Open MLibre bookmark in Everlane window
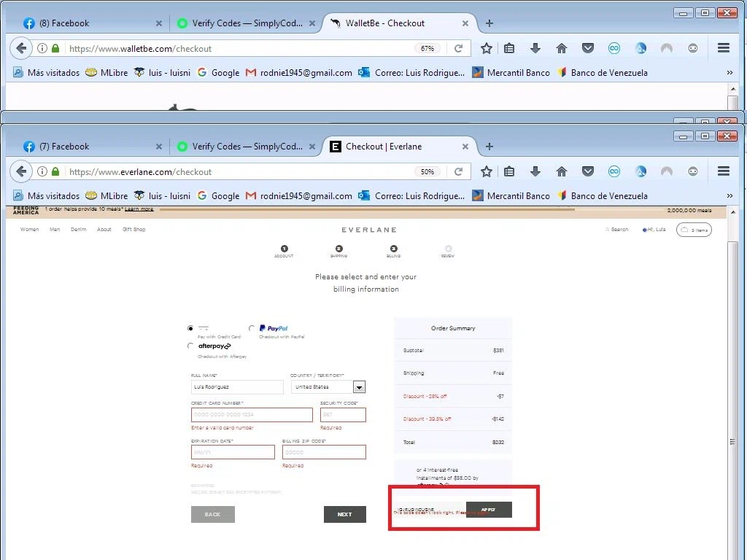 point(107,195)
